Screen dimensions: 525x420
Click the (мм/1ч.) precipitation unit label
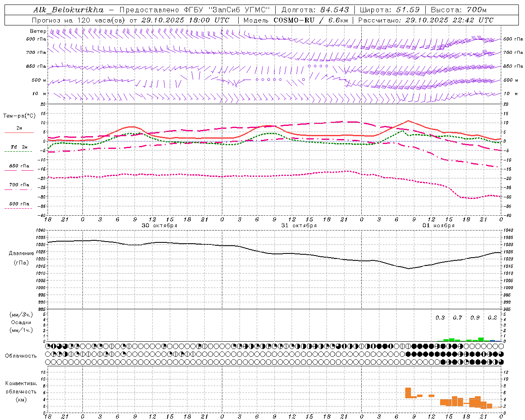pos(21,330)
